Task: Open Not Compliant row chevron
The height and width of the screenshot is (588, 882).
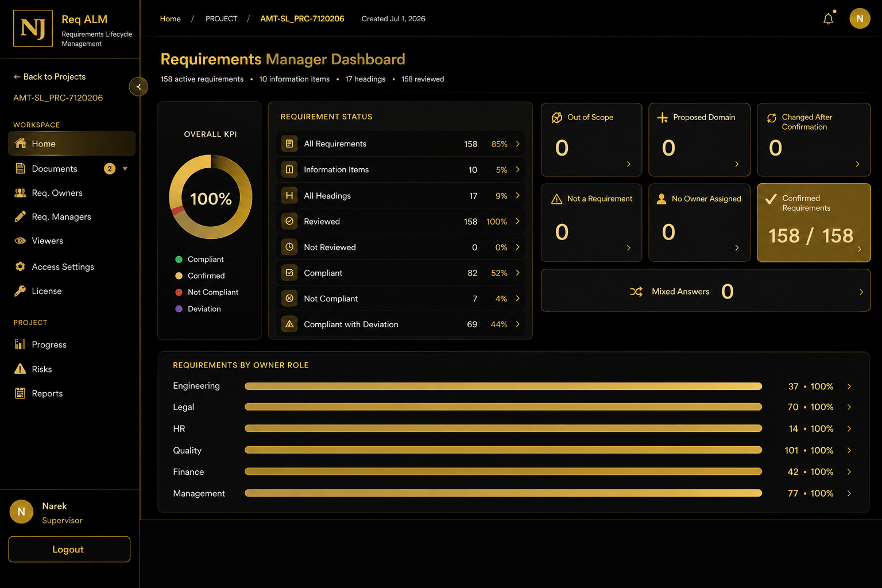Action: tap(517, 299)
